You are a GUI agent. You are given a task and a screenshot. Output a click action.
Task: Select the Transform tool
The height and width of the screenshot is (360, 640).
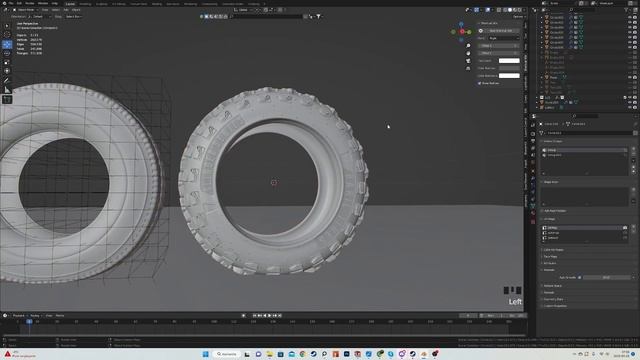[7, 71]
